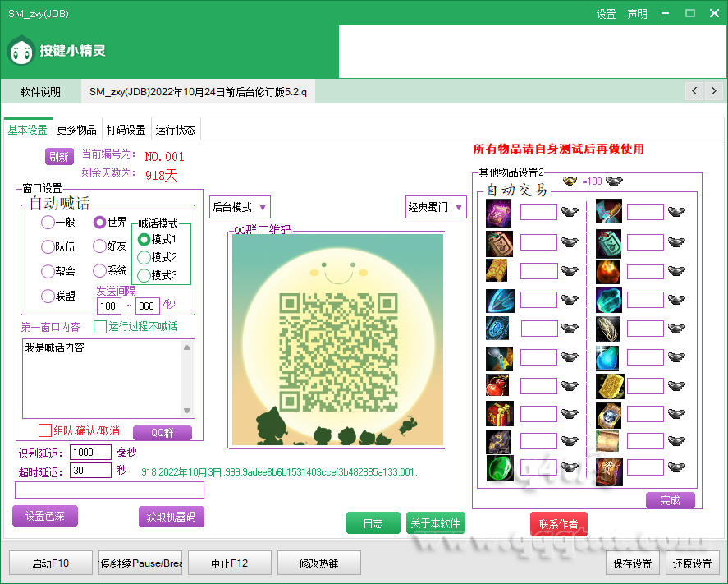The height and width of the screenshot is (584, 728).
Task: Select the 一般 shout channel radio
Action: point(48,222)
